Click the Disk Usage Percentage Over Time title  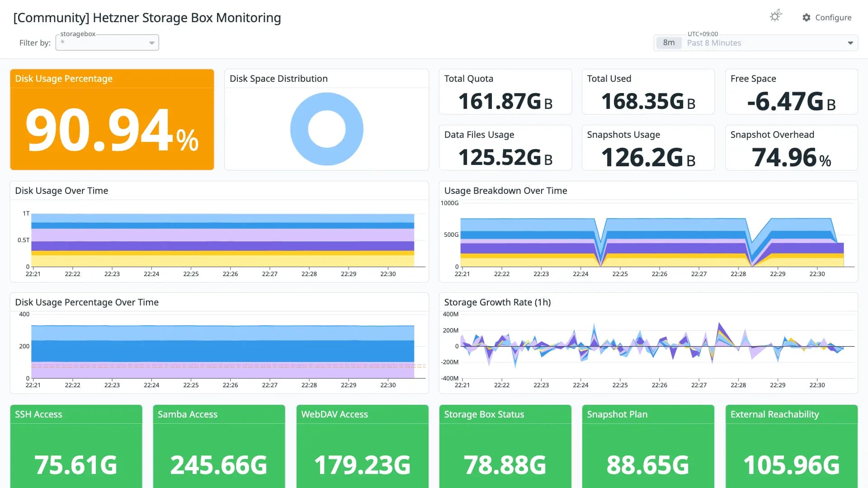(x=87, y=302)
